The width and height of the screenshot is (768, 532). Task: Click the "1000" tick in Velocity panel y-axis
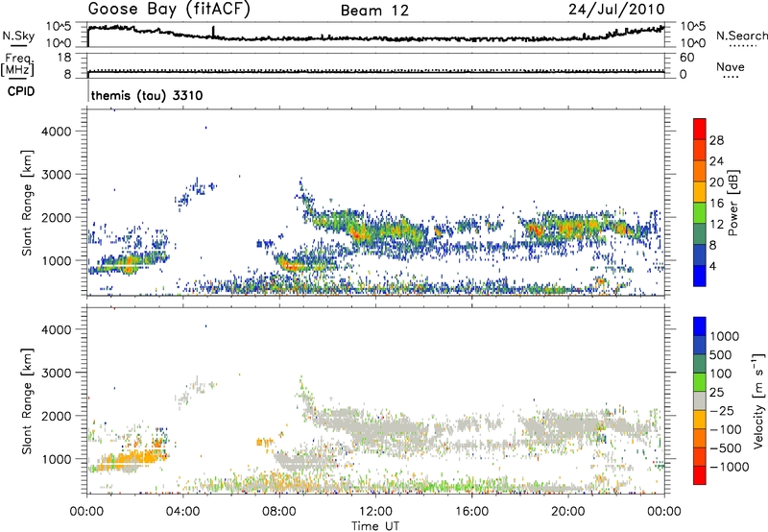coord(57,459)
